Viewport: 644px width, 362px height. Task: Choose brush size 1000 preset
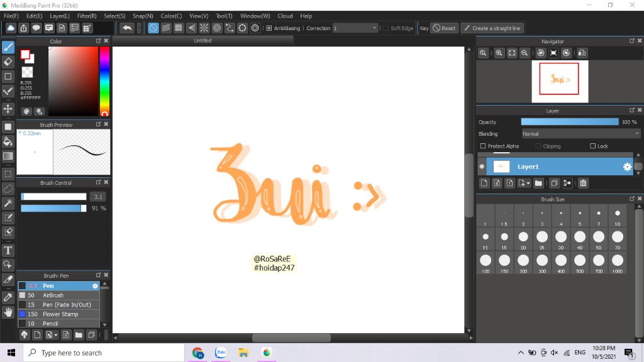[x=618, y=263]
